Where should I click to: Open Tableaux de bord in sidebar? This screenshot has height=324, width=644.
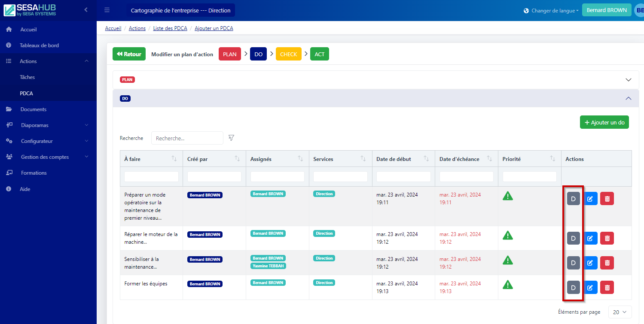[x=39, y=45]
